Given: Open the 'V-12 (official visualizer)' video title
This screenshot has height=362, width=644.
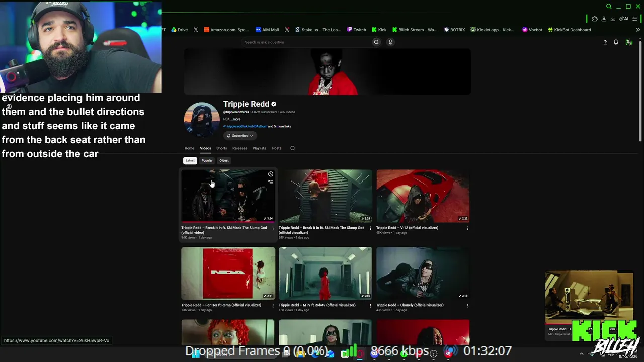Looking at the screenshot, I should pos(407,228).
